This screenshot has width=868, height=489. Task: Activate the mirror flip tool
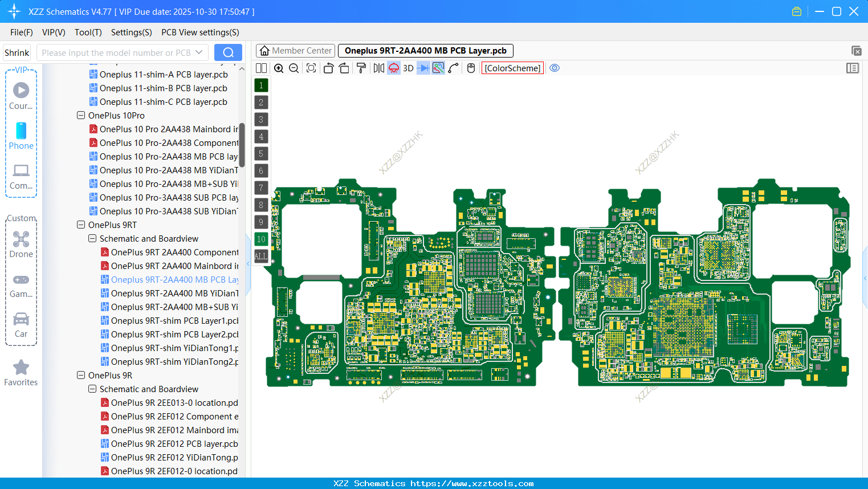378,68
